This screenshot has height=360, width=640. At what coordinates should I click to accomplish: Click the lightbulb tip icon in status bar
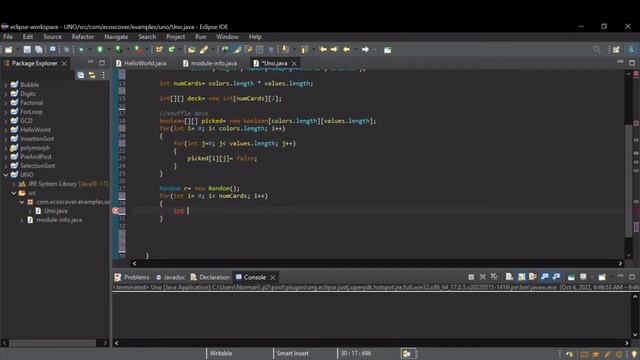pos(634,354)
